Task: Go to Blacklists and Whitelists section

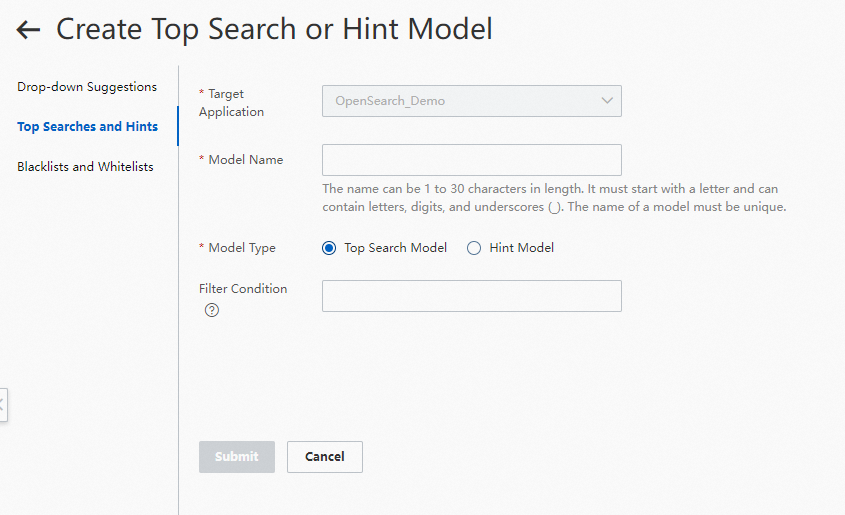Action: 85,167
